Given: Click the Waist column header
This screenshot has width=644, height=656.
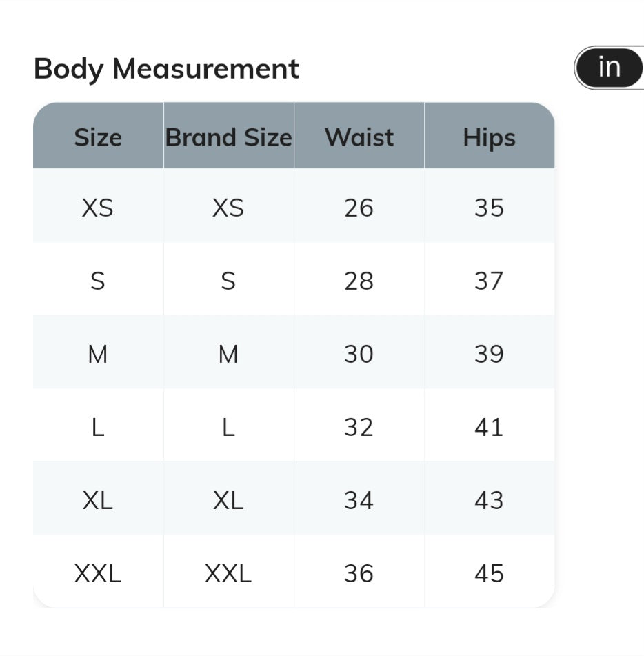Looking at the screenshot, I should pos(359,137).
